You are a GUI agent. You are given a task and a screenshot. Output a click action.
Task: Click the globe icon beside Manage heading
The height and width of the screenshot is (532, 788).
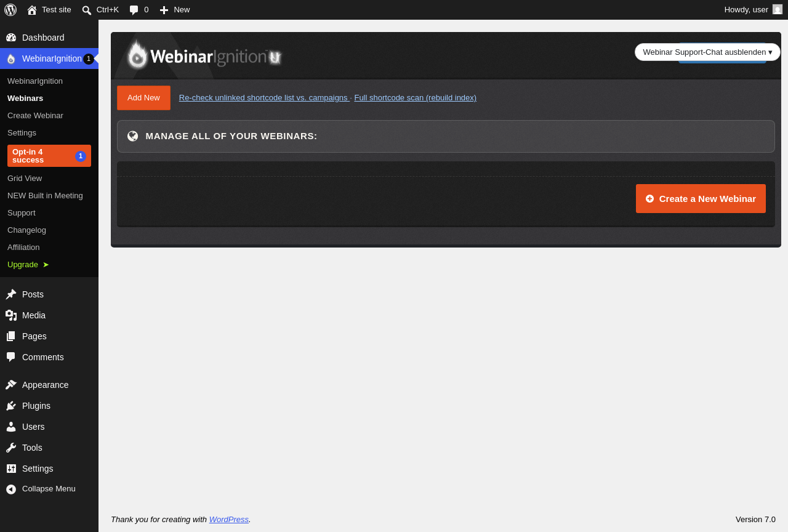[x=132, y=136]
